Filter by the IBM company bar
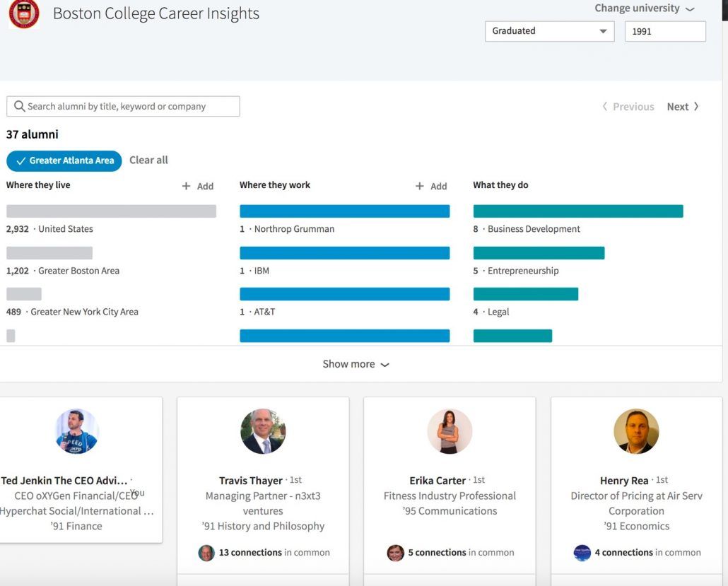728x586 pixels. pyautogui.click(x=344, y=253)
